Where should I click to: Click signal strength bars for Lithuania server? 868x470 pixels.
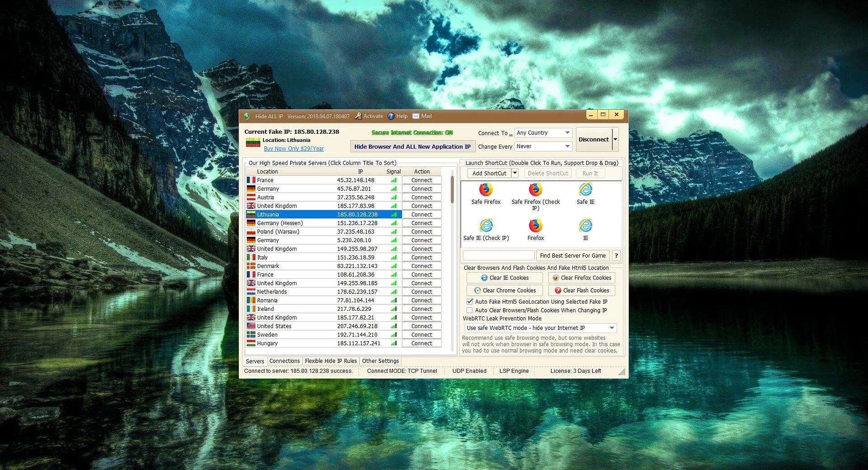tap(394, 214)
